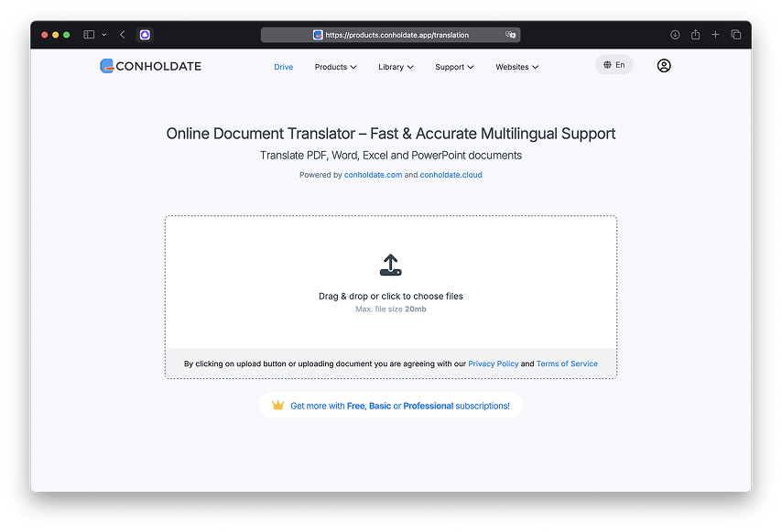This screenshot has height=532, width=782.
Task: Open the Terms of Service link
Action: click(567, 364)
